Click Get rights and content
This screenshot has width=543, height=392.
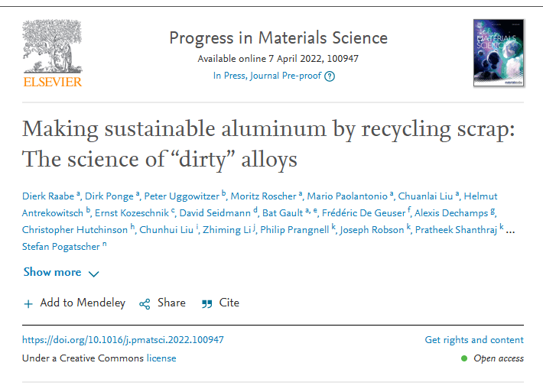pyautogui.click(x=474, y=340)
